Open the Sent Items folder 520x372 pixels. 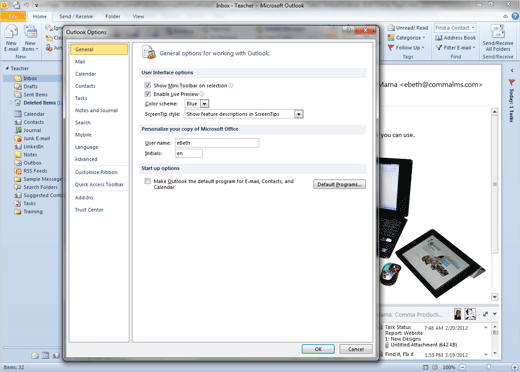coord(35,95)
